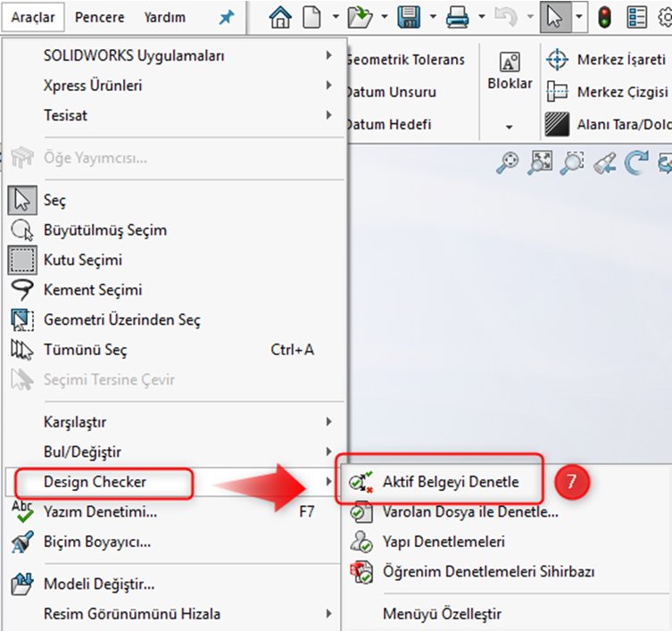
Task: Expand the Karşılaştır submenu
Action: click(175, 422)
